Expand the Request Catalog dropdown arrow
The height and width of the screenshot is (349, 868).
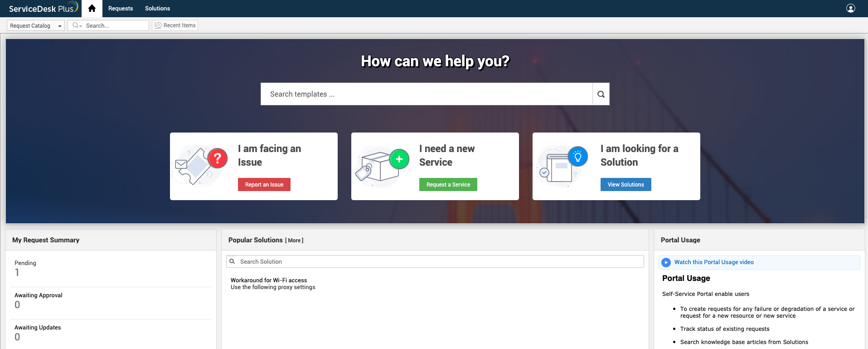coord(59,26)
